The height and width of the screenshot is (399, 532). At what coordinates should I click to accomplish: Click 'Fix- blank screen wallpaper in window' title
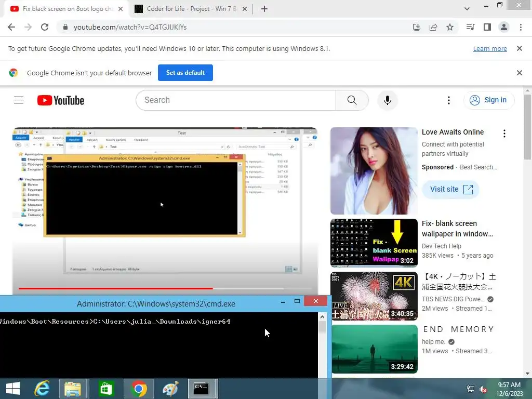(x=457, y=229)
